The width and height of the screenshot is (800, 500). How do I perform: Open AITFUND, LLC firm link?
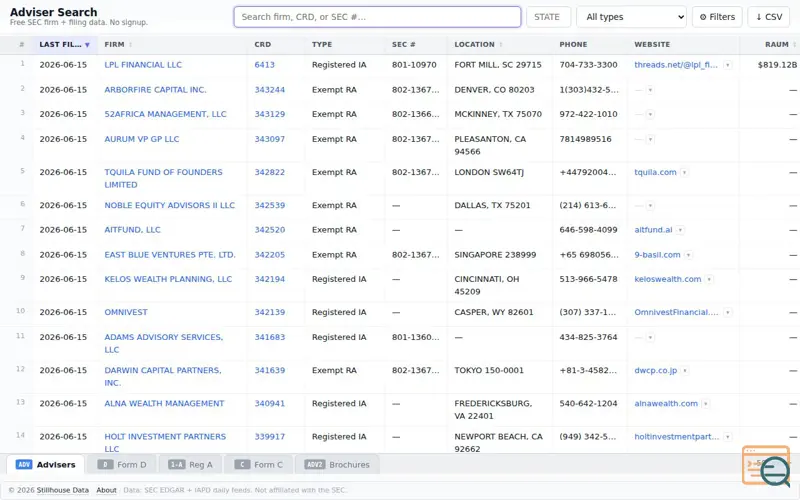point(132,230)
